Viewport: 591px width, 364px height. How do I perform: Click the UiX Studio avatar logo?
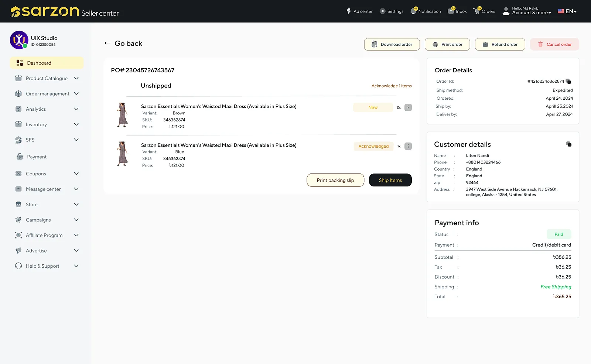click(19, 40)
